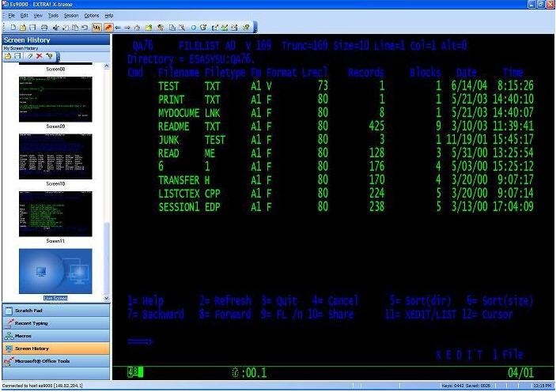Click the Undo curved arrow icon
Image resolution: width=556 pixels, height=392 pixels.
point(85,28)
